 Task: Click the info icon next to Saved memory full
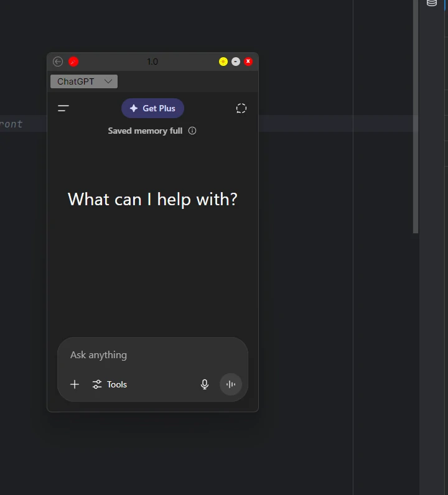192,131
